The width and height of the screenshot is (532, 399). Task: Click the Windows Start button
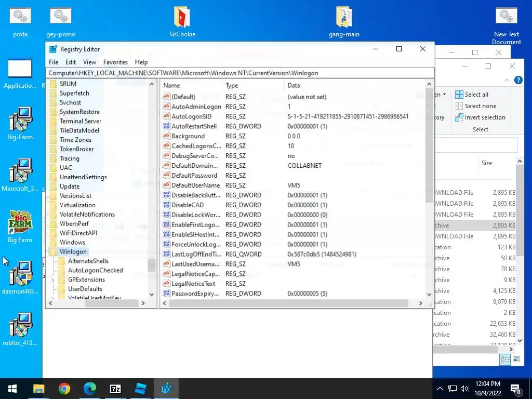tap(12, 389)
